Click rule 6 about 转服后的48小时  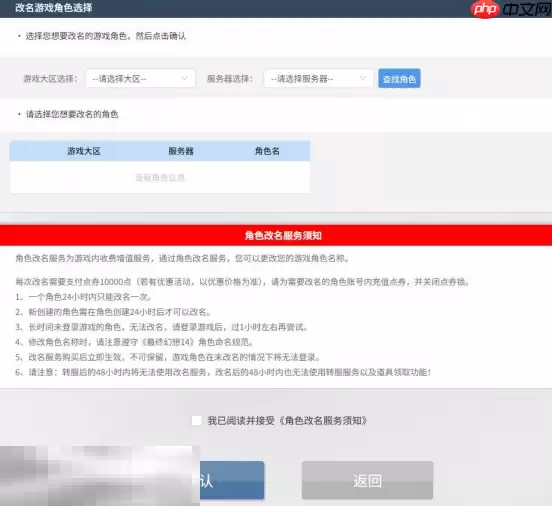coord(223,372)
